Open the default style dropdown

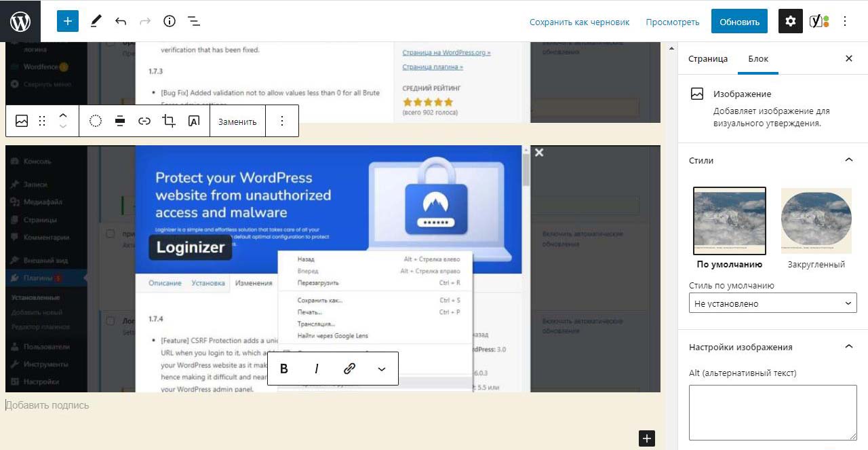point(772,303)
